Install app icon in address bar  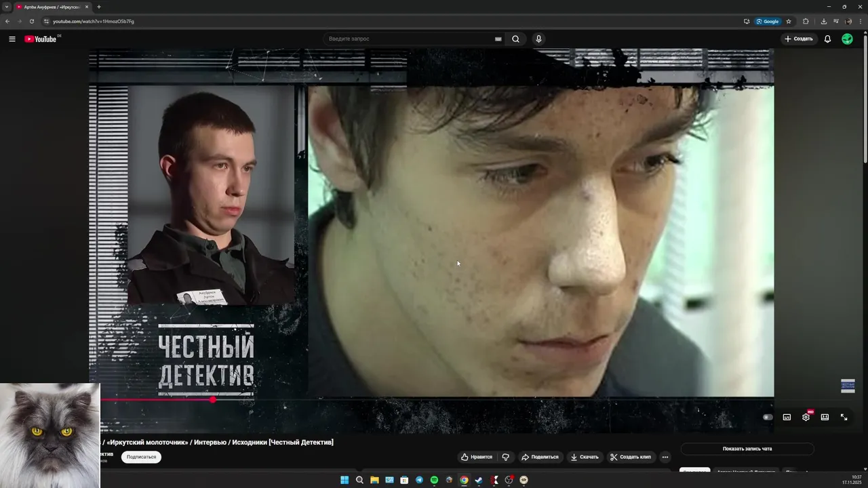[747, 21]
